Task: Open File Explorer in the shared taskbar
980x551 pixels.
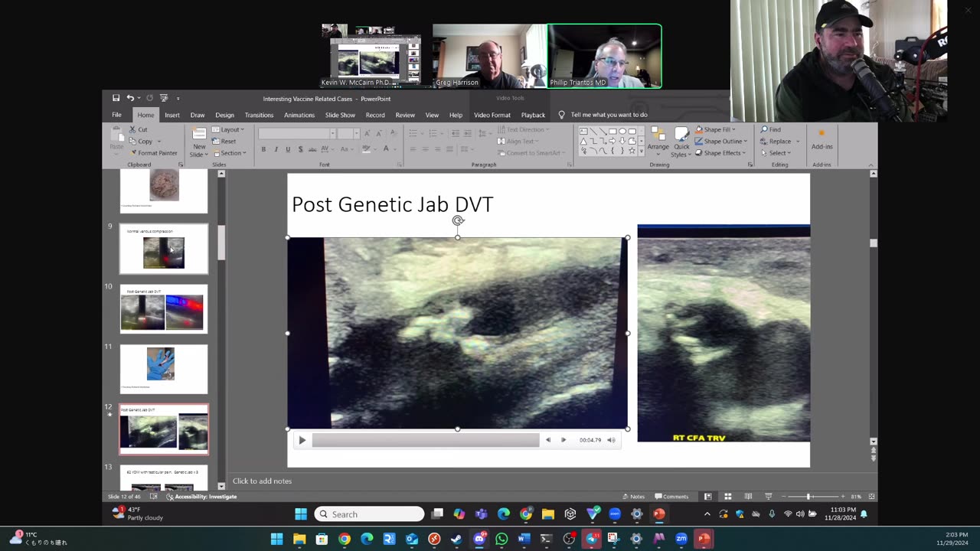Action: pyautogui.click(x=548, y=514)
